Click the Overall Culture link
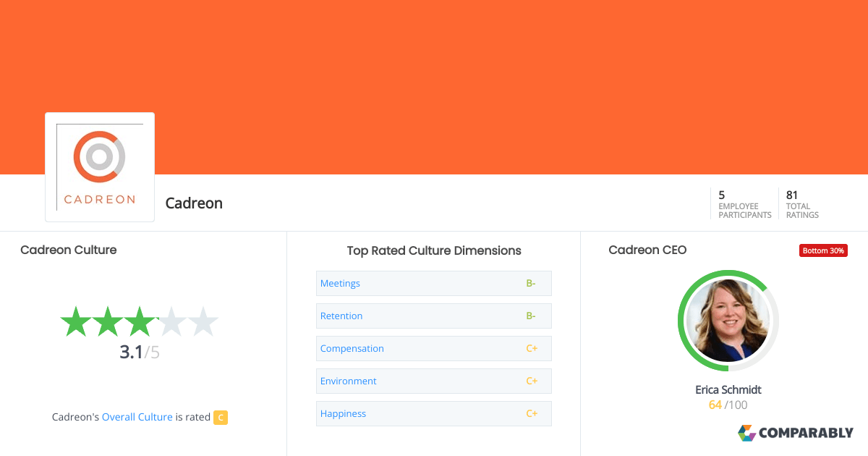 coord(137,417)
